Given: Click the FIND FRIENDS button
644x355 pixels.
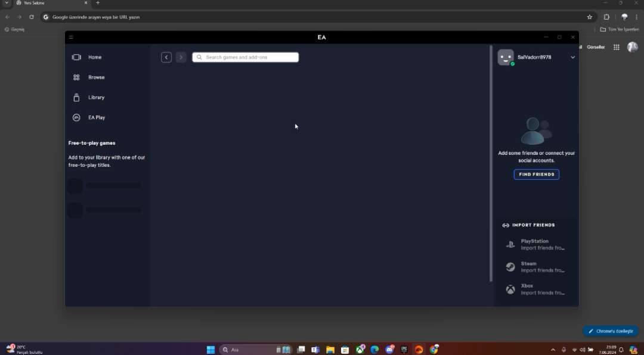Looking at the screenshot, I should click(537, 175).
